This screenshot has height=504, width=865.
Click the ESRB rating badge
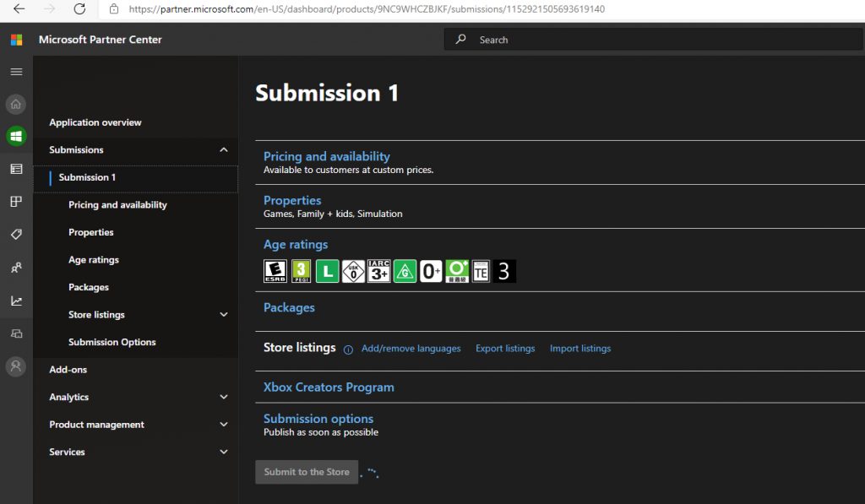pyautogui.click(x=275, y=271)
